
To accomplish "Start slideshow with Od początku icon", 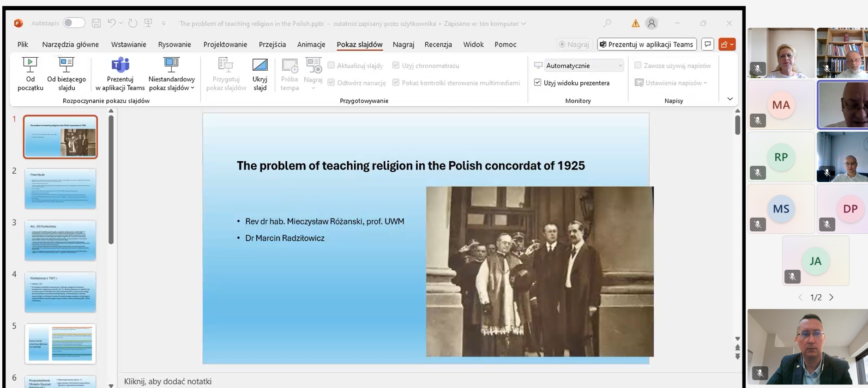I will (x=30, y=66).
